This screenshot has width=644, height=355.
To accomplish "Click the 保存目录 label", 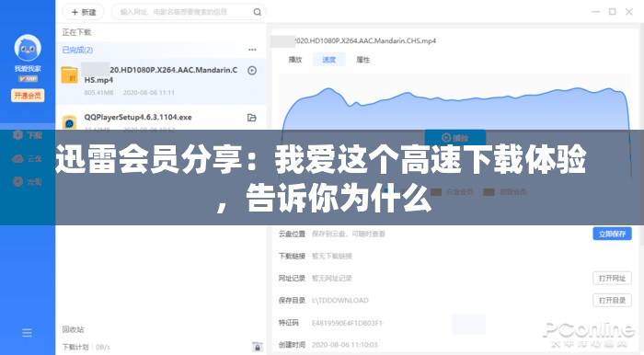I will (x=292, y=301).
